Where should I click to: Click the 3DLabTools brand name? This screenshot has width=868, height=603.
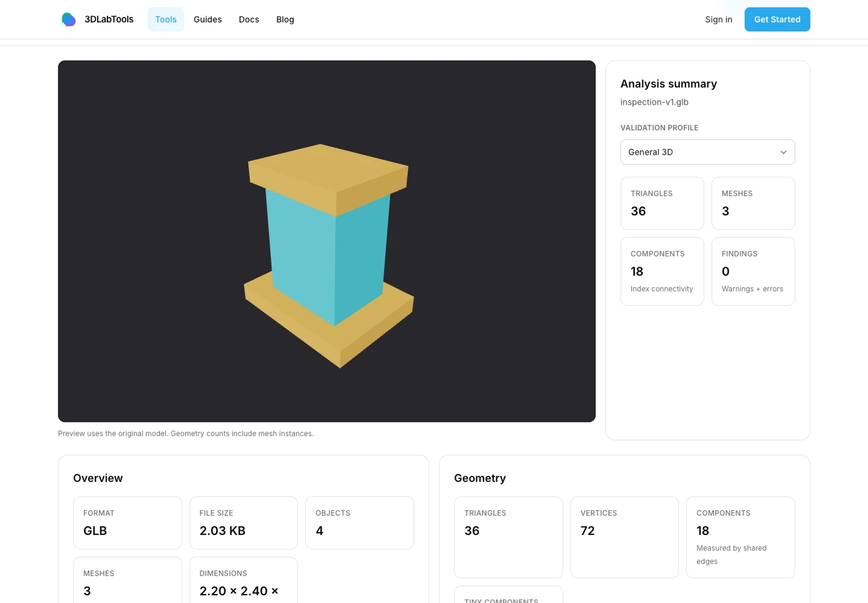[x=109, y=19]
